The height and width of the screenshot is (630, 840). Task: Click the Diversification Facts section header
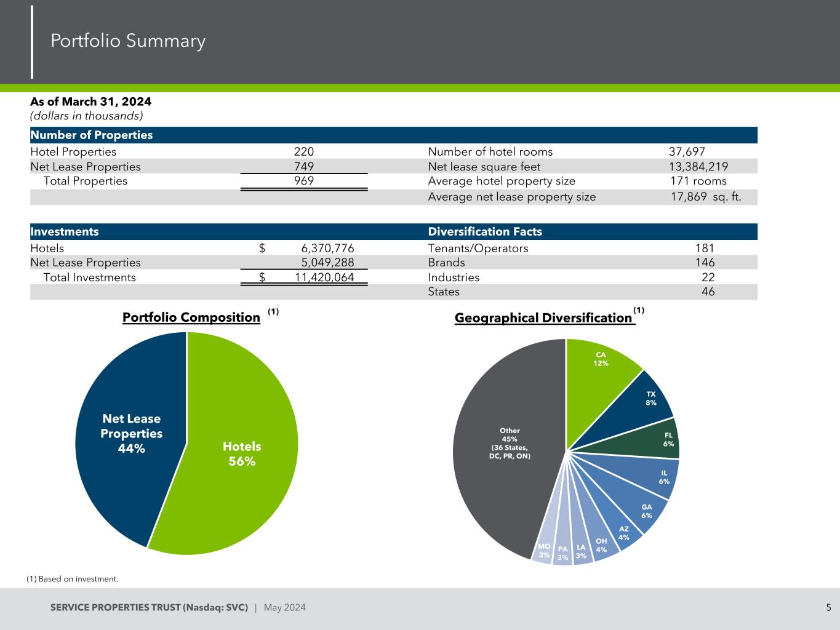tap(484, 232)
